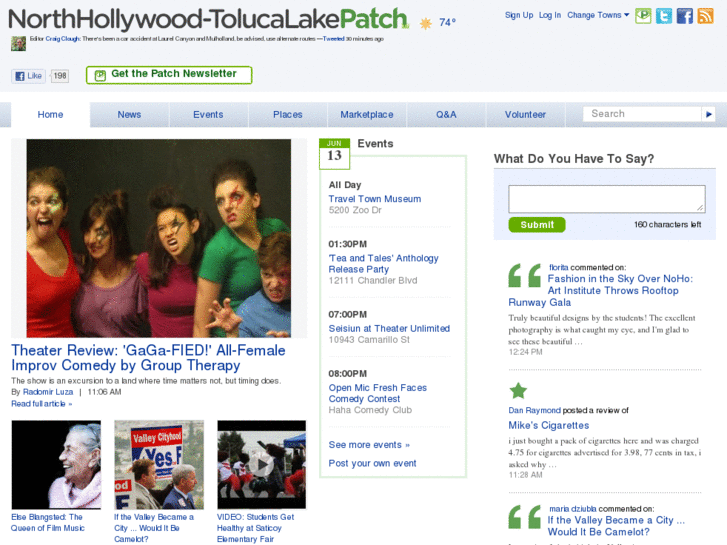Open the GaGa-FIED theater review headline
This screenshot has height=545, width=727.
148,358
